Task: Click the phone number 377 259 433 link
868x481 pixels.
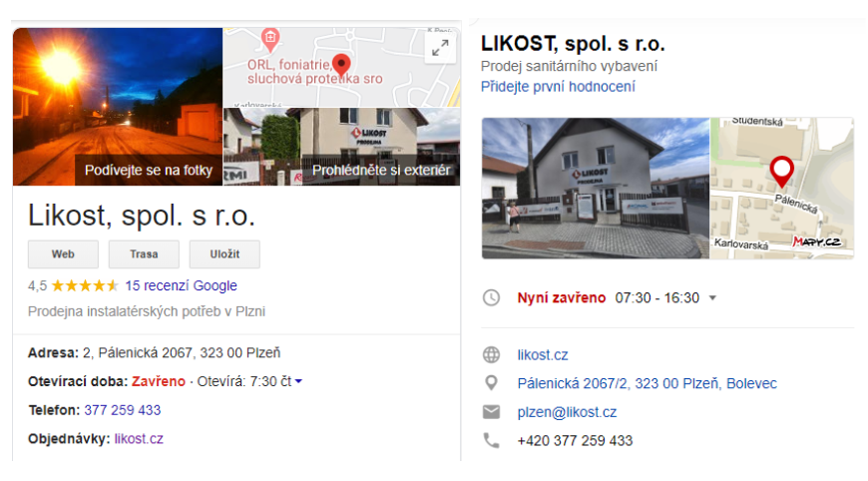Action: coord(123,410)
